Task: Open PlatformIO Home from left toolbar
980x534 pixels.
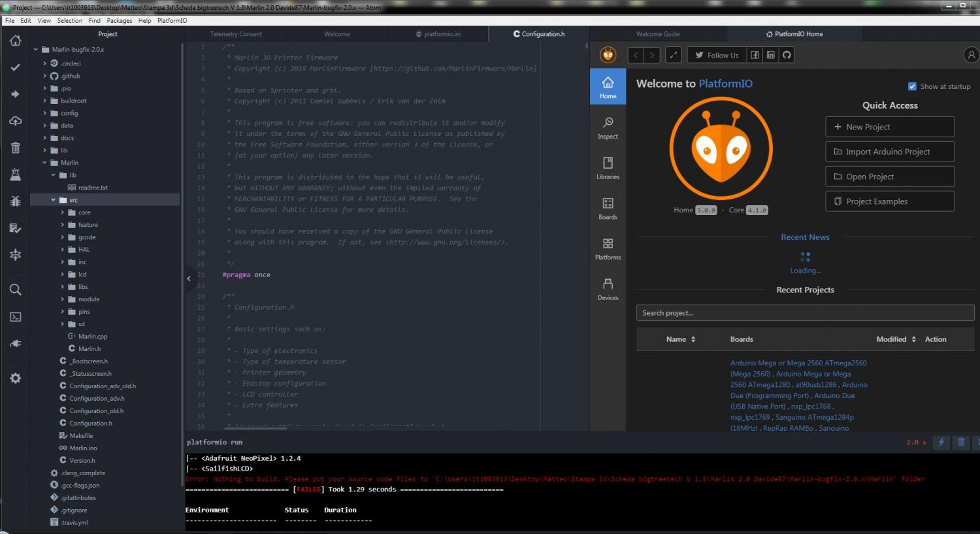Action: (15, 41)
